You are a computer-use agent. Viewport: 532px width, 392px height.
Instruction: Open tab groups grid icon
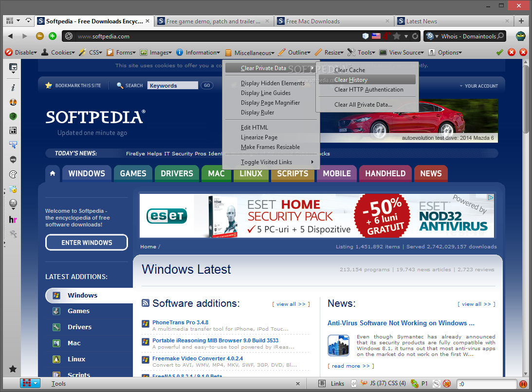click(10, 21)
